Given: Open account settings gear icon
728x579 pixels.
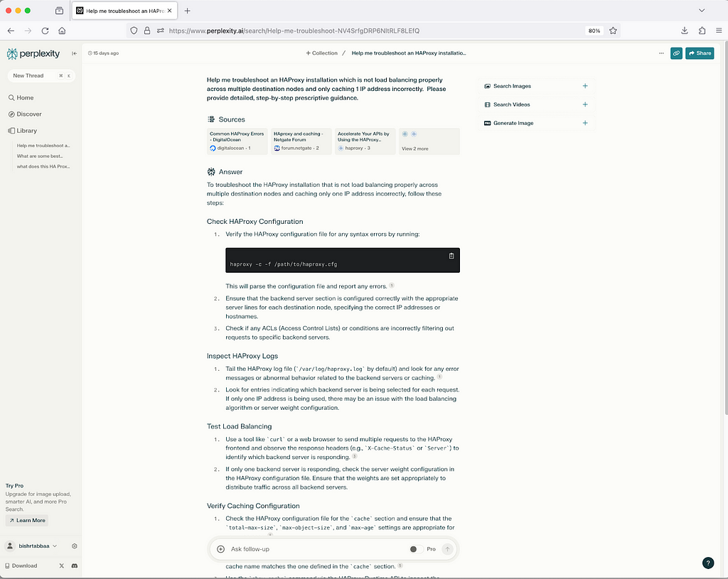Looking at the screenshot, I should pos(74,546).
